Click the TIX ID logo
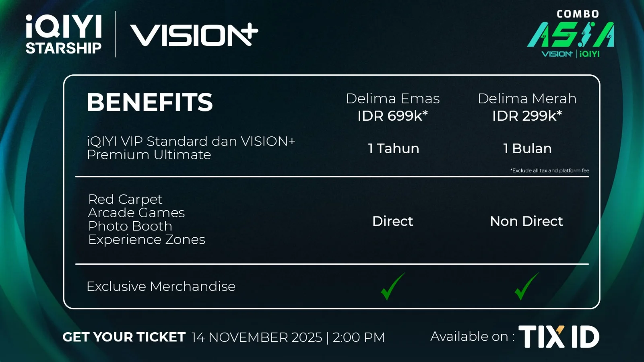 pyautogui.click(x=559, y=337)
